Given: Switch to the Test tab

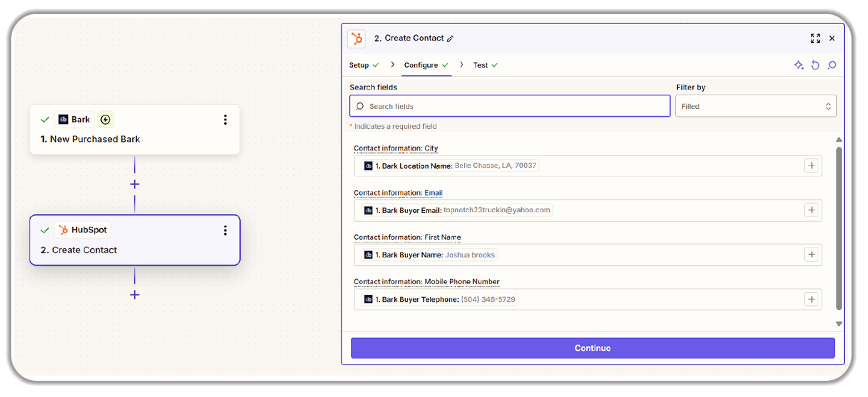Looking at the screenshot, I should point(485,65).
